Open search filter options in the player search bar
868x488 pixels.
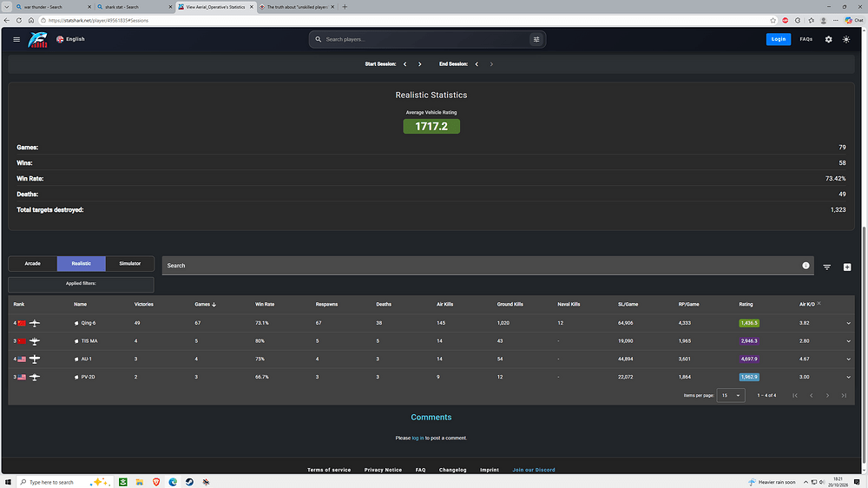[536, 39]
